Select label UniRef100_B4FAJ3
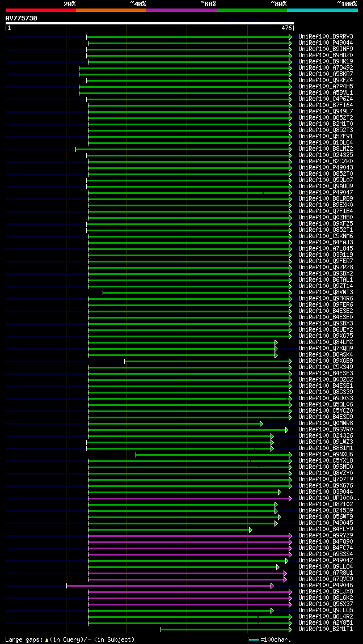 (326, 242)
